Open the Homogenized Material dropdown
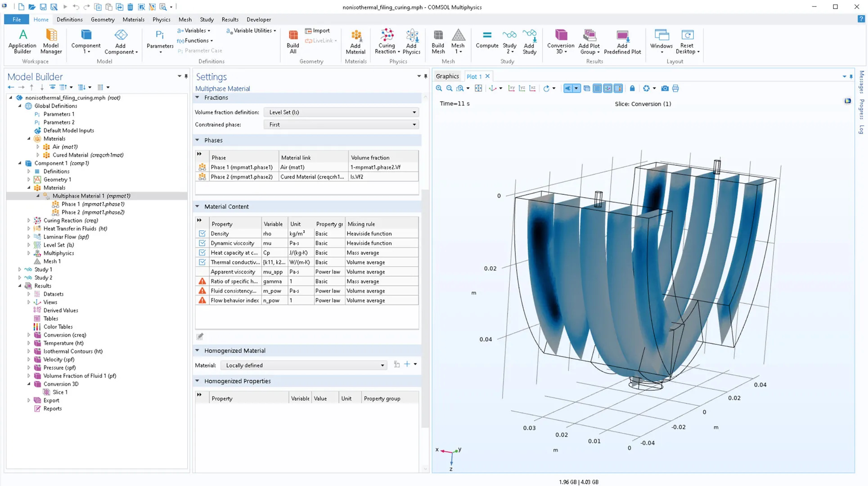 [304, 365]
